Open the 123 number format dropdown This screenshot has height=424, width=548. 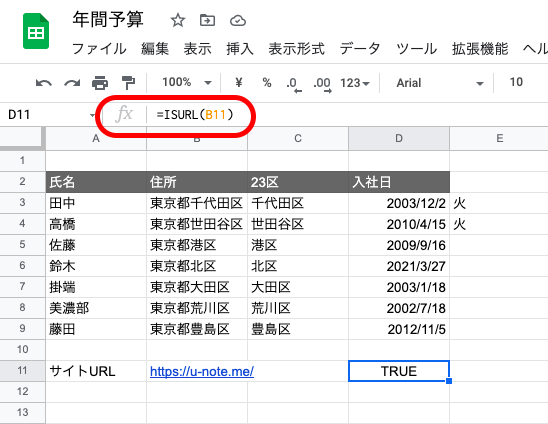pos(355,83)
